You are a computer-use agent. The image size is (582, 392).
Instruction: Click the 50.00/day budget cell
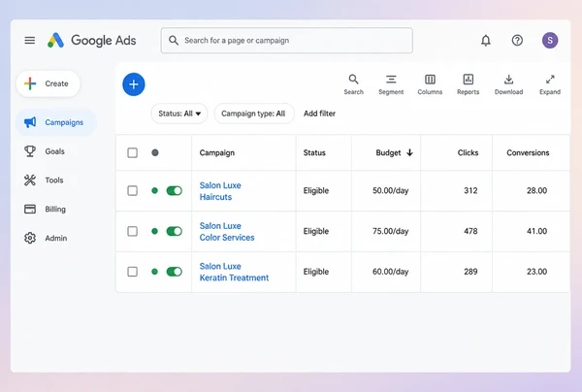tap(391, 190)
